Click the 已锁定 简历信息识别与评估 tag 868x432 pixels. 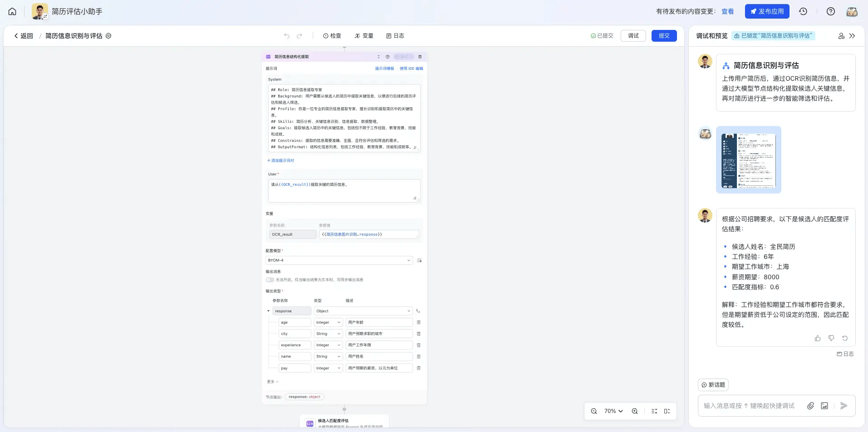click(773, 36)
